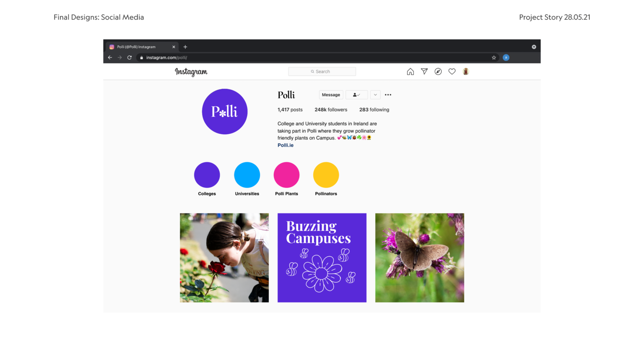Image resolution: width=644 pixels, height=352 pixels.
Task: Reload the page in browser
Action: (130, 57)
